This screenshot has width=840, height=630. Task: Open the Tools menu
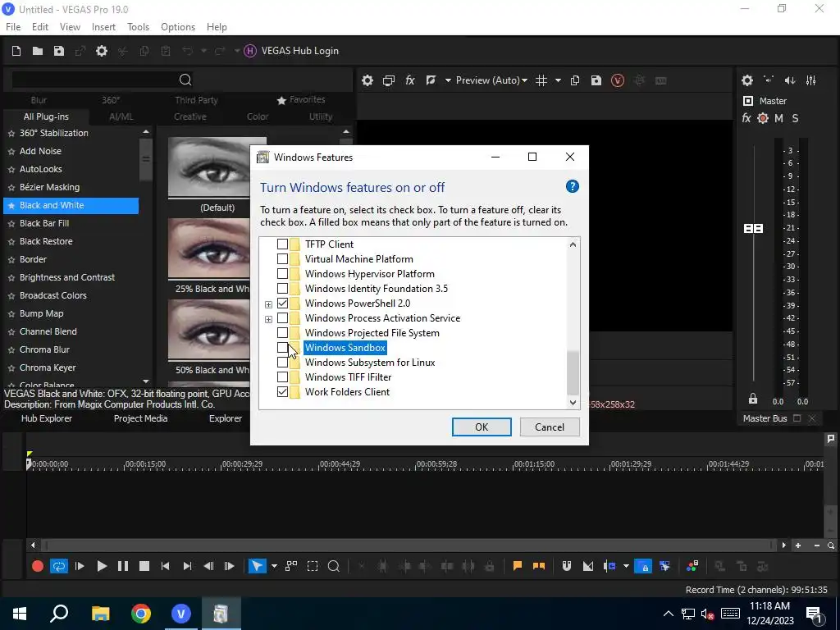138,27
